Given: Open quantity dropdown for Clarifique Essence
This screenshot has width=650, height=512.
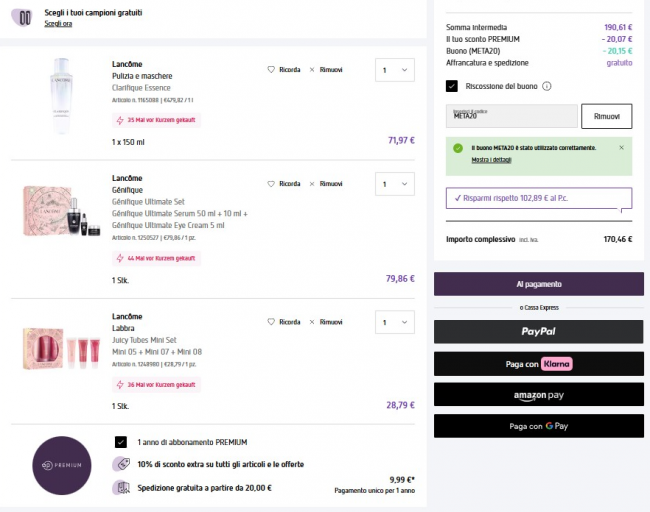Looking at the screenshot, I should click(x=393, y=70).
